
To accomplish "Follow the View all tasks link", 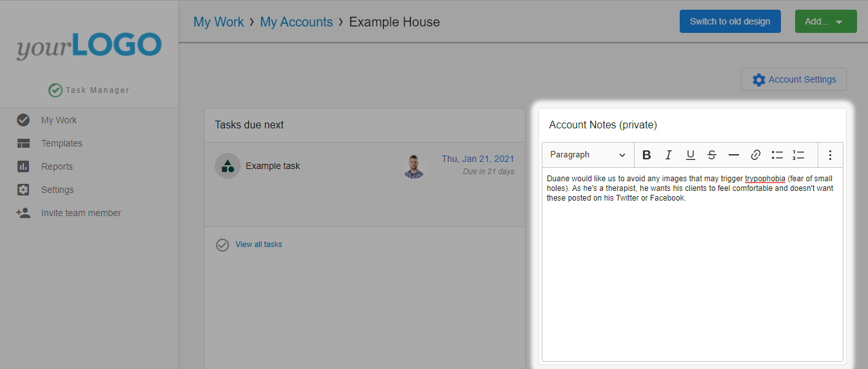I will 259,244.
